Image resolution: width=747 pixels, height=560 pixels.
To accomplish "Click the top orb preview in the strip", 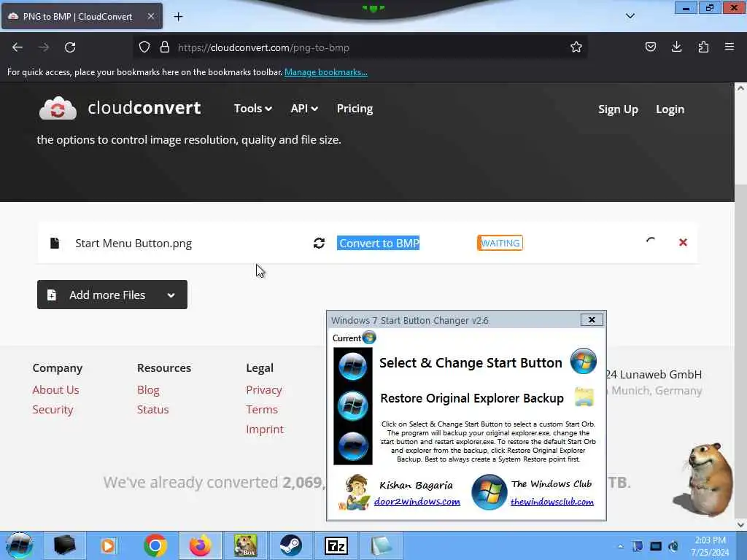I will [x=352, y=366].
